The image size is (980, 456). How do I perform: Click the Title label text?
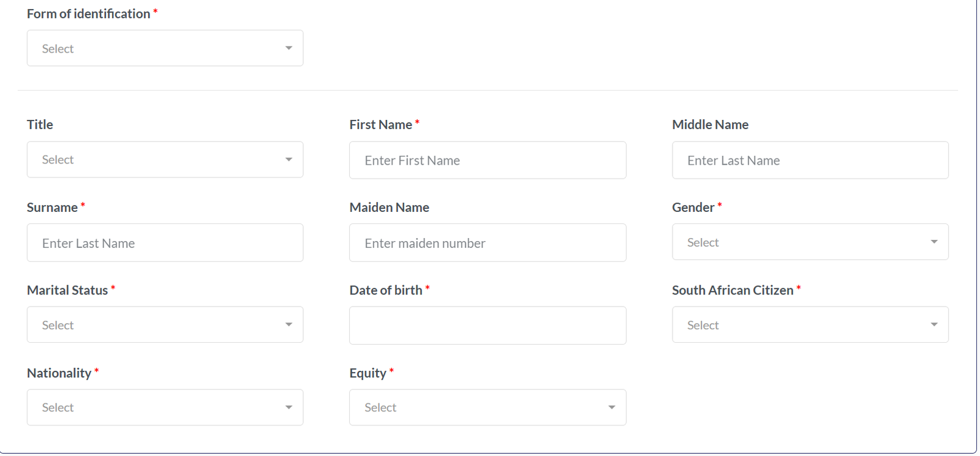click(x=40, y=124)
